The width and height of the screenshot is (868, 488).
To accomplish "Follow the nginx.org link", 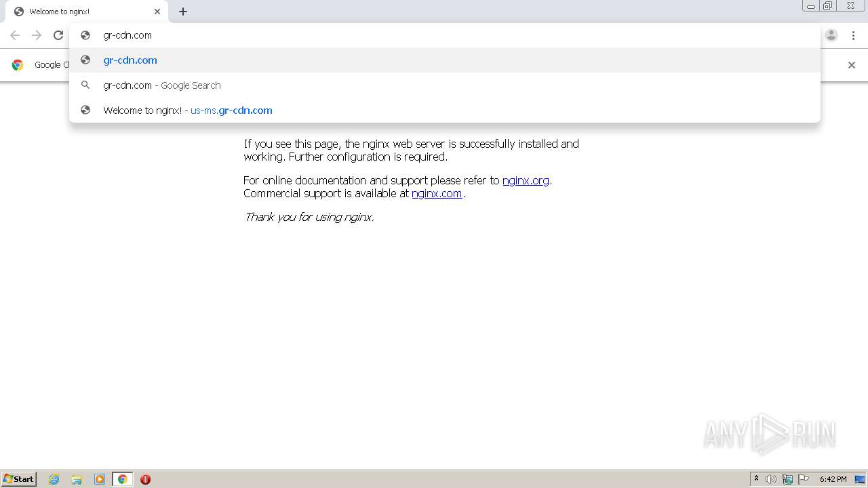I will [526, 180].
